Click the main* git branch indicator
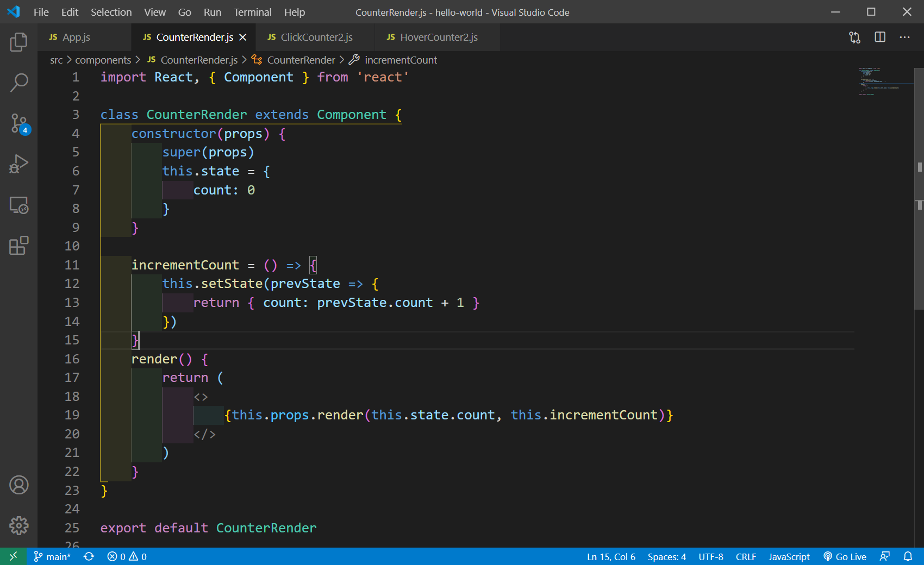924x565 pixels. coord(52,556)
